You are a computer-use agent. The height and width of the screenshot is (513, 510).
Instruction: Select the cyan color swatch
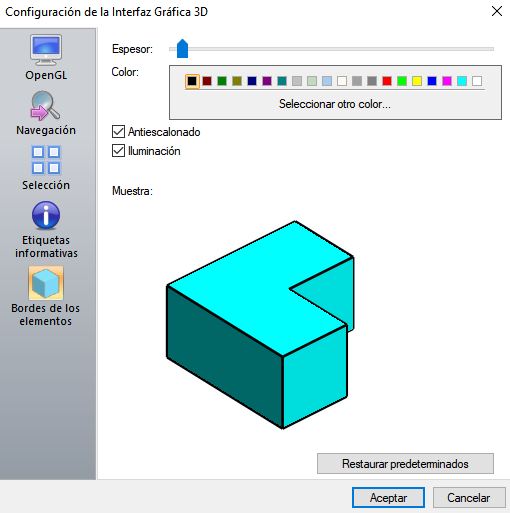point(462,81)
